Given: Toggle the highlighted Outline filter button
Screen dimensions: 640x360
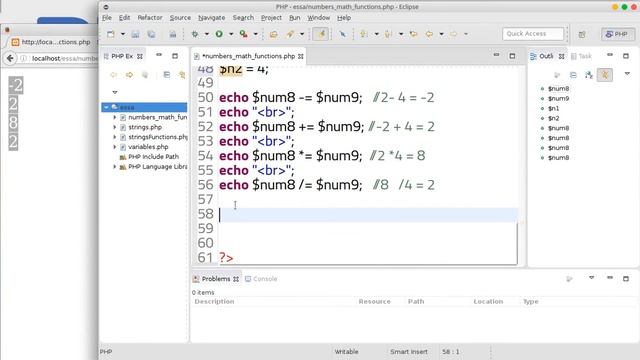Looking at the screenshot, I should pos(604,75).
